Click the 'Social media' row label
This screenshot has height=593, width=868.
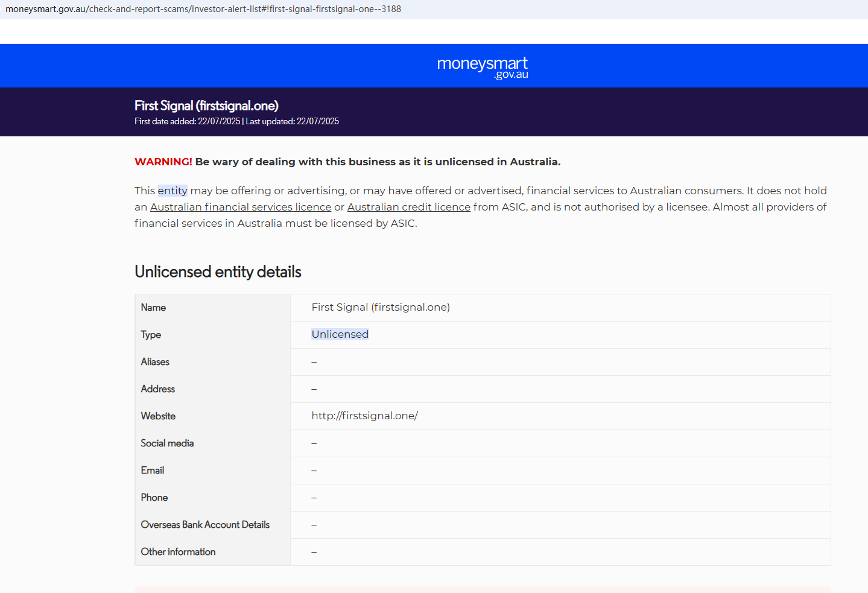click(x=167, y=443)
